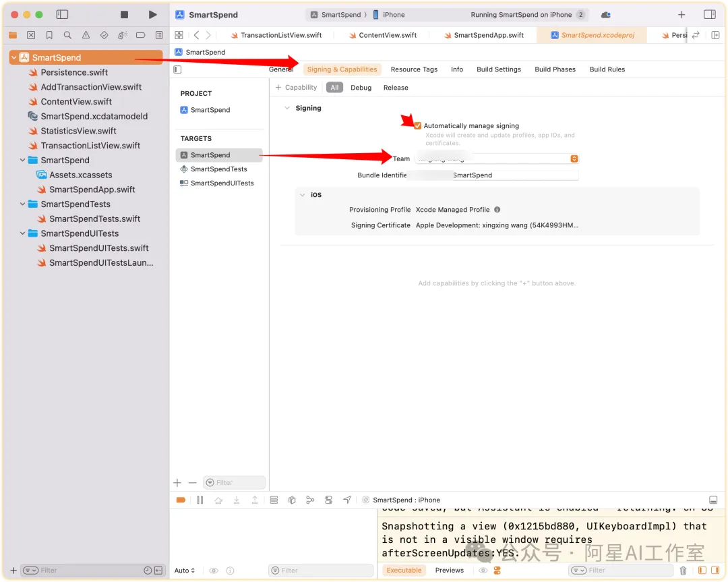728x582 pixels.
Task: Open the Auto variables scope dropdown
Action: pyautogui.click(x=185, y=571)
